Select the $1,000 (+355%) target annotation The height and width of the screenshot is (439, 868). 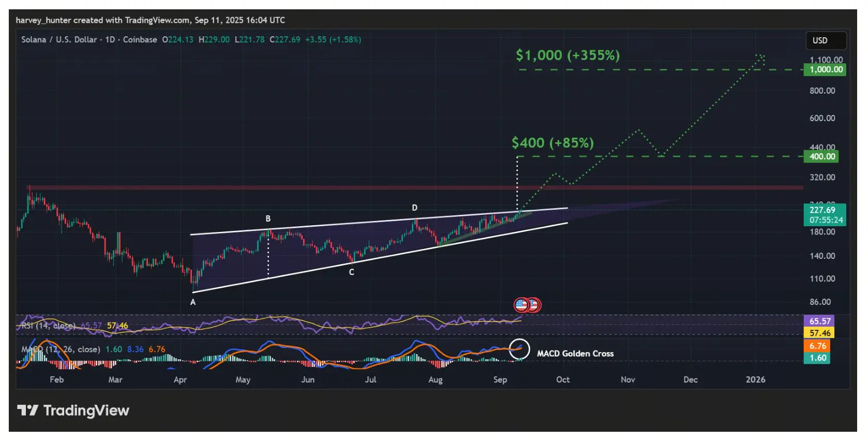coord(567,55)
